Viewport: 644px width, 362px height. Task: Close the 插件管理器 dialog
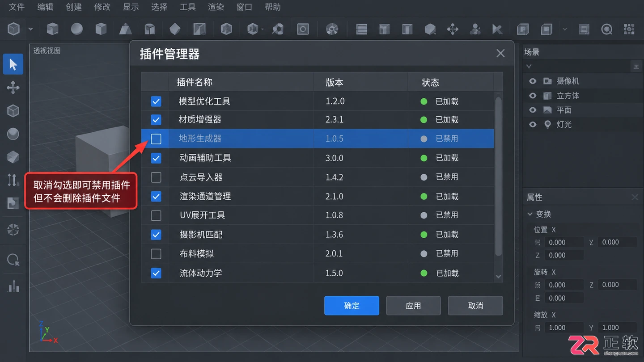tap(500, 54)
